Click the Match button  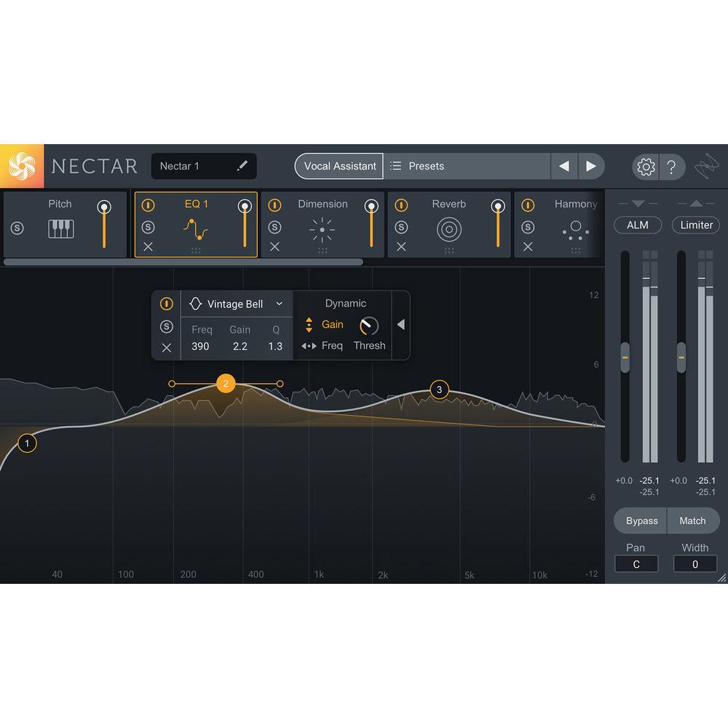(692, 521)
